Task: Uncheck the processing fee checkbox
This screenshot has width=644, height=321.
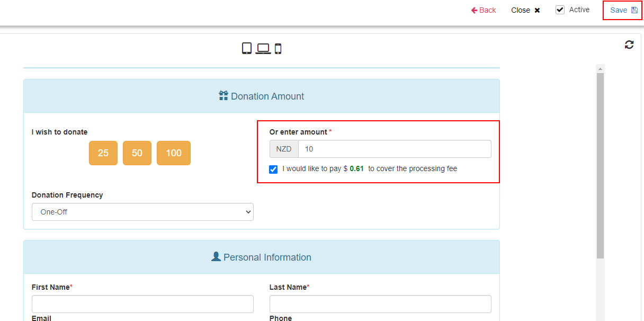Action: [x=273, y=170]
